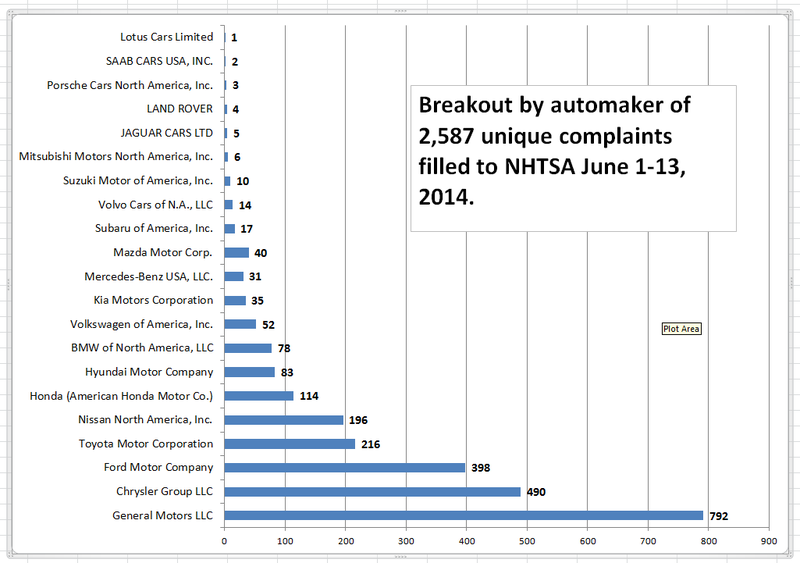This screenshot has height=563, width=800.
Task: Select the 792 data label
Action: coord(718,516)
